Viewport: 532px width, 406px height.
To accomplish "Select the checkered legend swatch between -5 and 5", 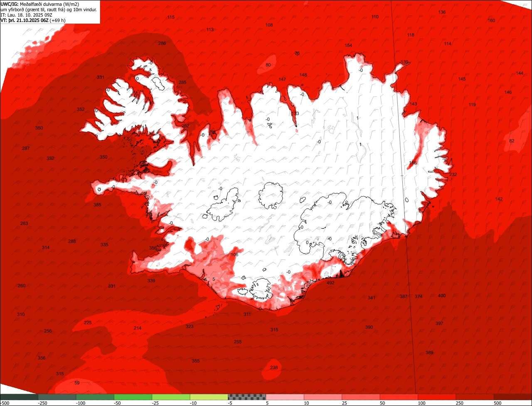I will click(247, 397).
